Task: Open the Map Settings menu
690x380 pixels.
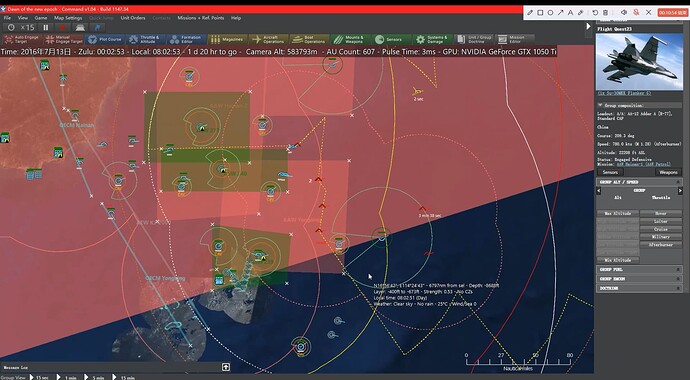Action: pyautogui.click(x=68, y=18)
